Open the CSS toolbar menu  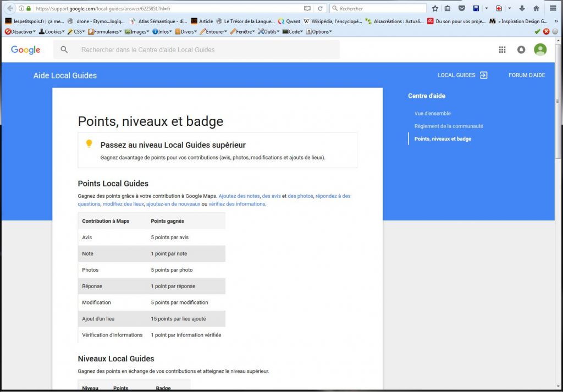coord(76,32)
